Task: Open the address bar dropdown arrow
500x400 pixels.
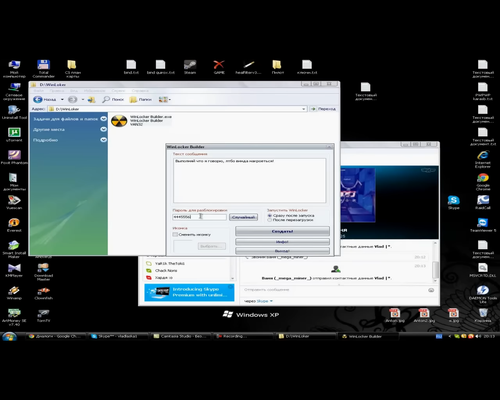Action: click(303, 109)
